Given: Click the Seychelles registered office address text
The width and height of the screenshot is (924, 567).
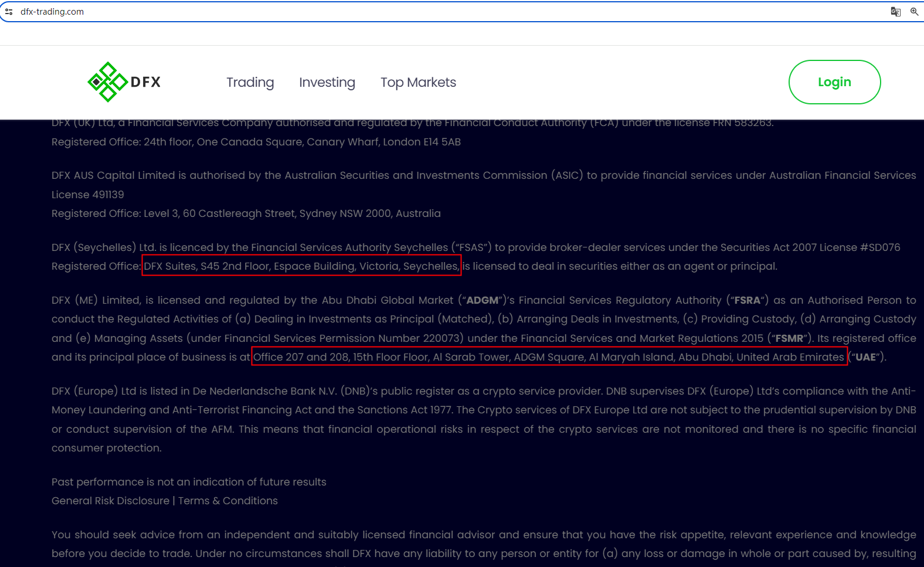Looking at the screenshot, I should pyautogui.click(x=301, y=266).
